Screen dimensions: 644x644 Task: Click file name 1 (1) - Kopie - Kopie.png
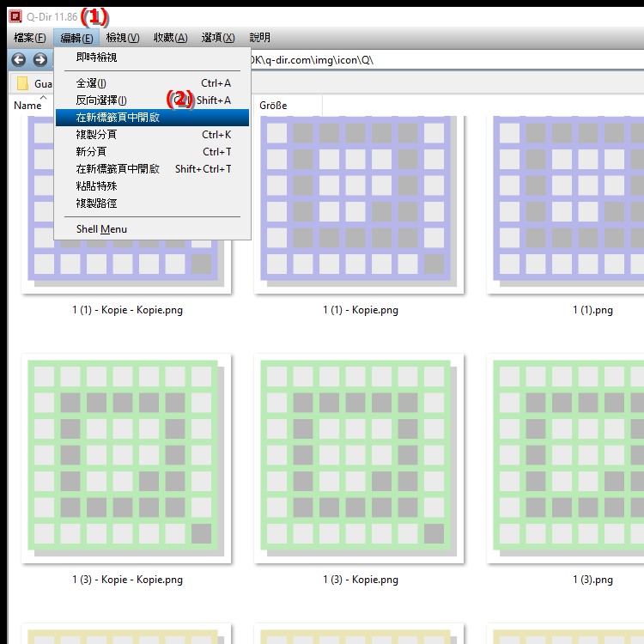click(127, 310)
